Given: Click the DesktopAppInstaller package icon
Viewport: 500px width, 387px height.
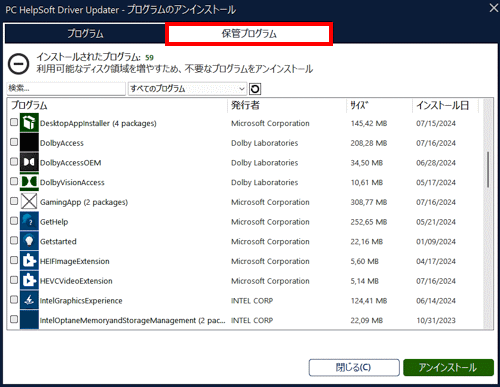Looking at the screenshot, I should tap(29, 123).
